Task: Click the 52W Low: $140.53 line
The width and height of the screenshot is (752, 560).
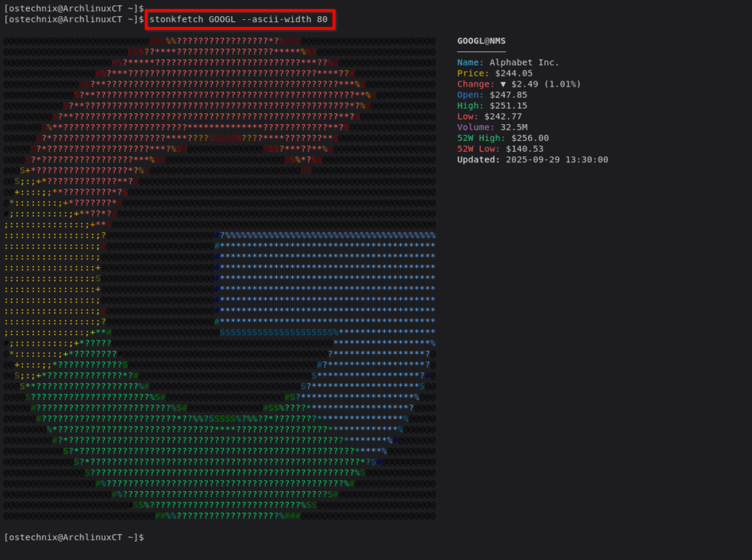Action: 500,149
